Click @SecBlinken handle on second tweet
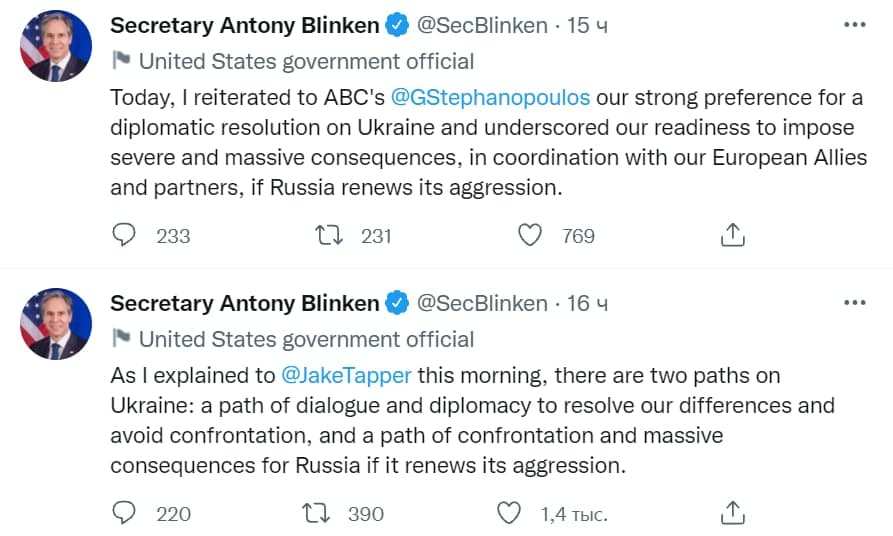 [x=481, y=303]
